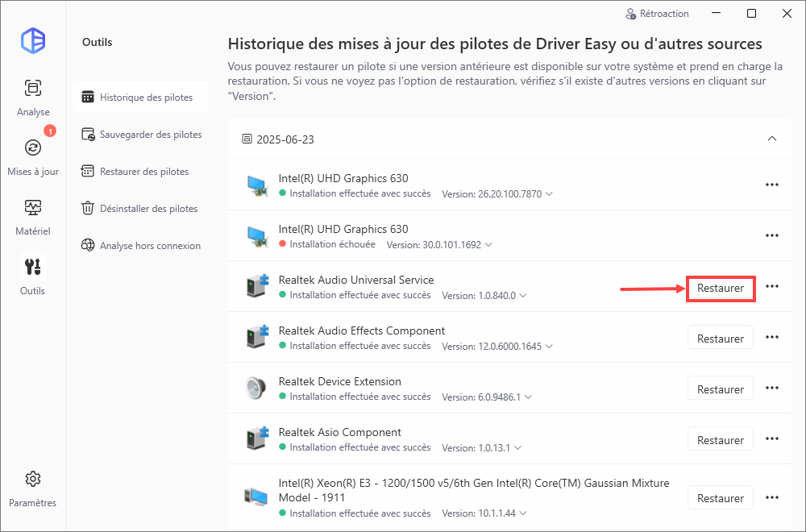Open more options for Realtek Audio Effects Component
Viewport: 806px width, 532px height.
[772, 337]
